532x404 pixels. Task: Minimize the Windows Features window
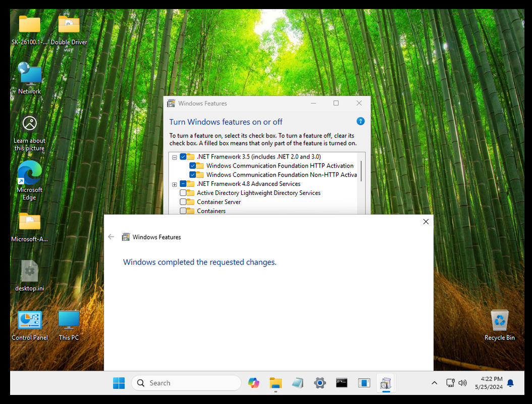tap(313, 103)
